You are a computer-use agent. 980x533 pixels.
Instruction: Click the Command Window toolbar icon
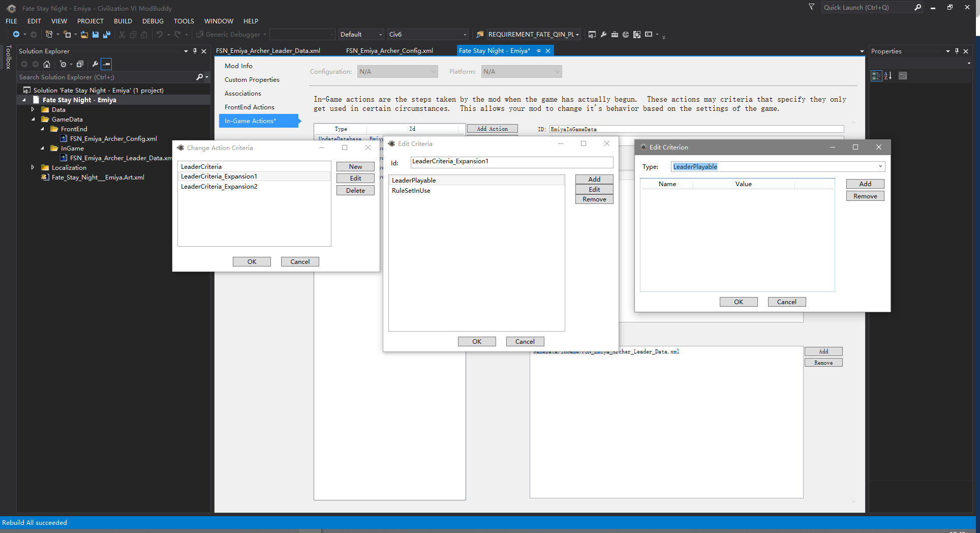[649, 35]
